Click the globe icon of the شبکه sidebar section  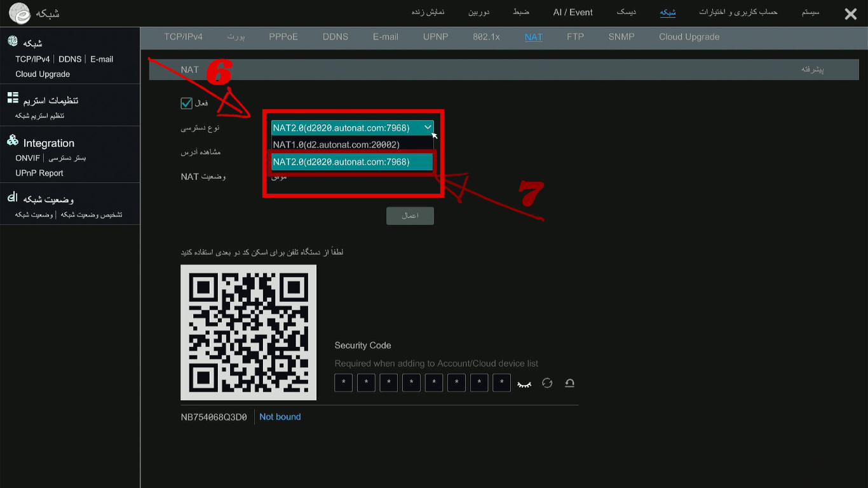[13, 41]
